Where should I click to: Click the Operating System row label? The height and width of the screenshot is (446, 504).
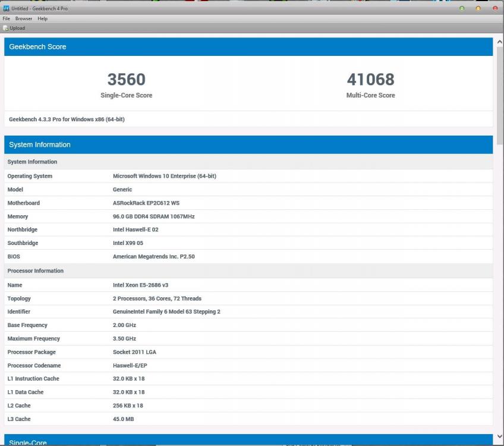point(30,176)
